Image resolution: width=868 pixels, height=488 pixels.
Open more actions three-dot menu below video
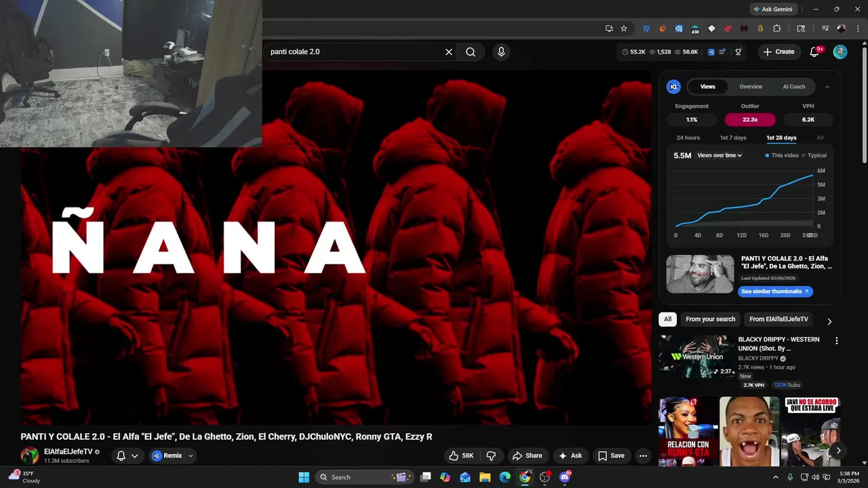[644, 455]
